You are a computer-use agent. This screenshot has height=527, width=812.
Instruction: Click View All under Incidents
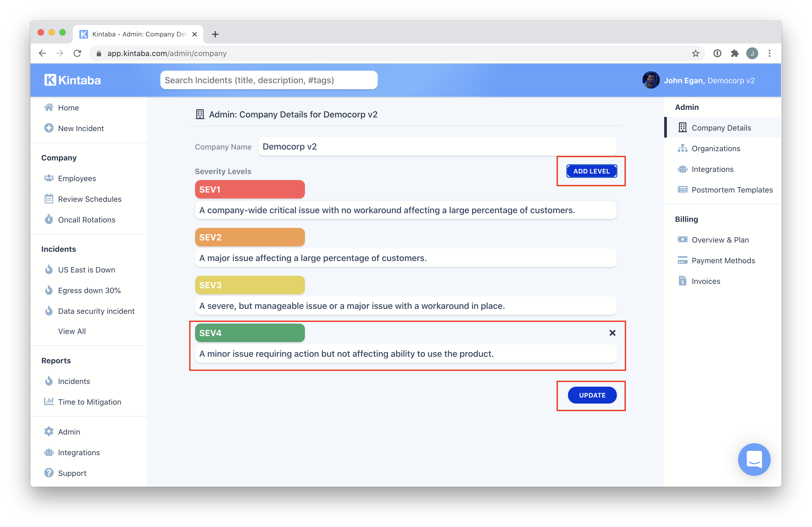[x=72, y=331]
